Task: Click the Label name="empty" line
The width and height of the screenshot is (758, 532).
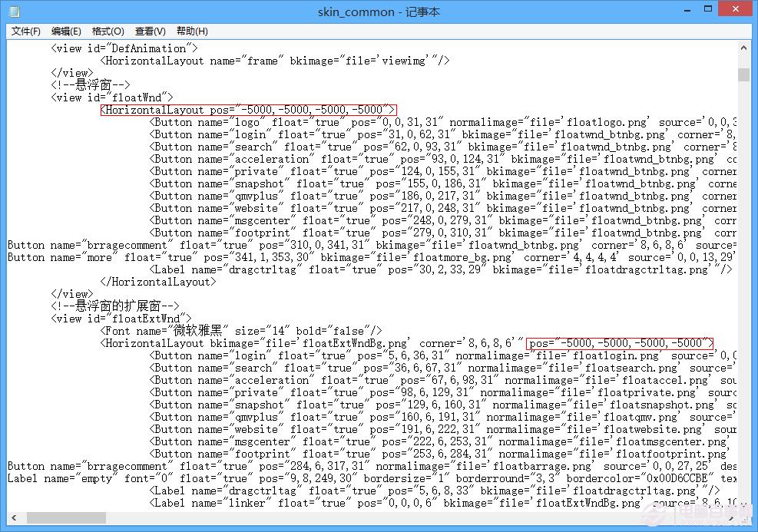Action: 372,479
